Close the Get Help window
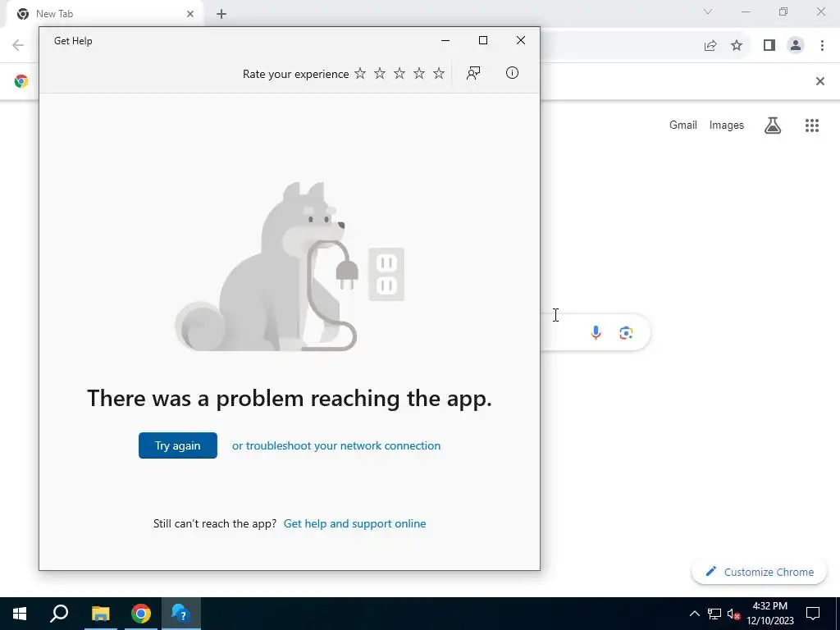This screenshot has width=840, height=630. click(521, 41)
